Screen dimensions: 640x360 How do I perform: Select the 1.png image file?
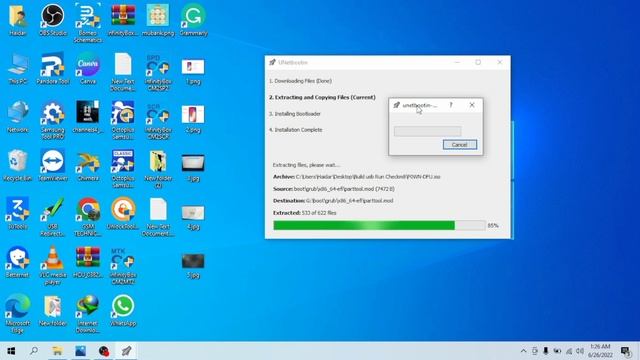[193, 71]
